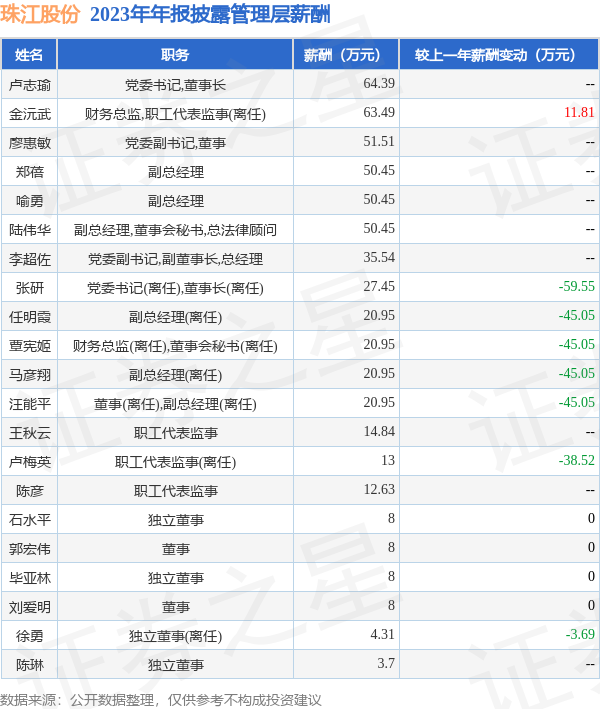The image size is (600, 709).
Task: Click the salary value 51.51
Action: [x=379, y=141]
